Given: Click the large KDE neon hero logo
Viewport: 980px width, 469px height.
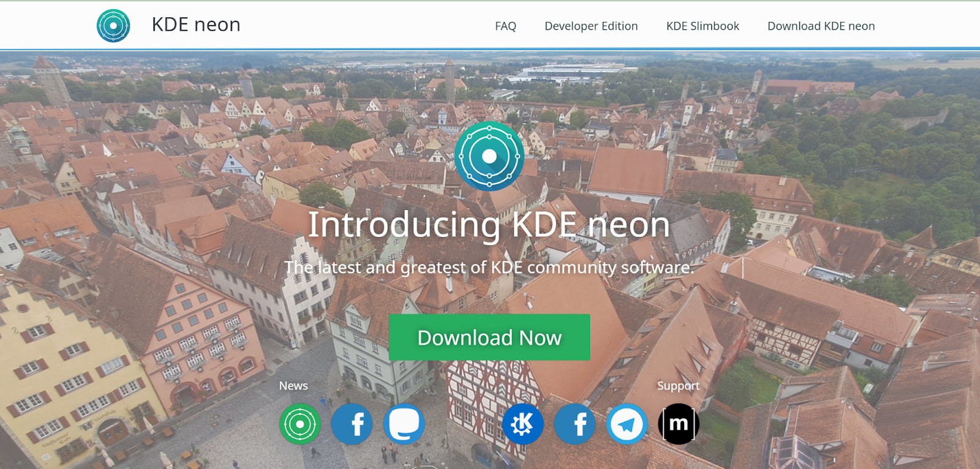Looking at the screenshot, I should click(489, 156).
